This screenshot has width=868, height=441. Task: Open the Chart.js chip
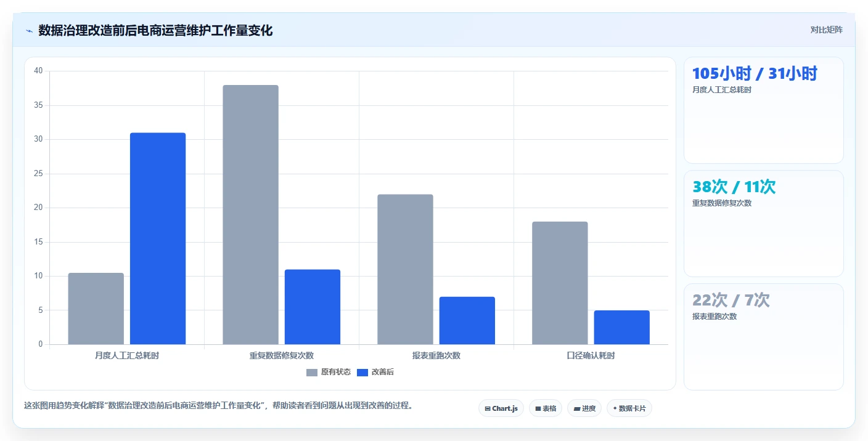pyautogui.click(x=501, y=408)
